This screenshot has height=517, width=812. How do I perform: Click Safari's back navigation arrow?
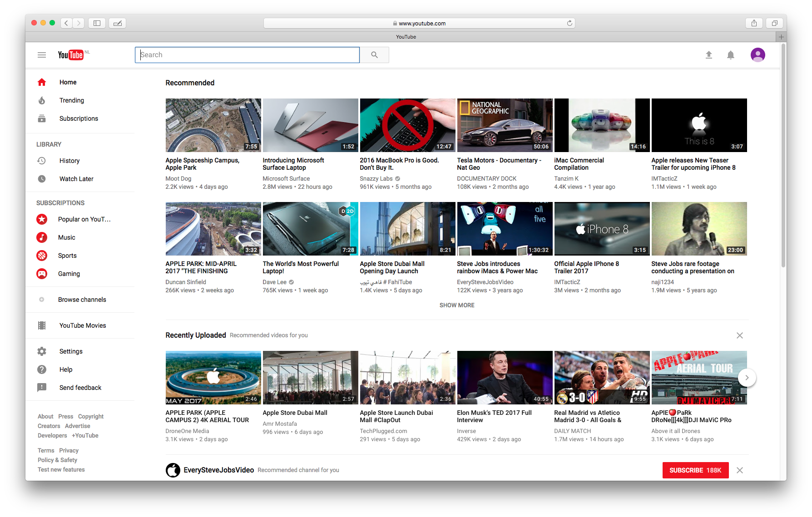[x=66, y=23]
